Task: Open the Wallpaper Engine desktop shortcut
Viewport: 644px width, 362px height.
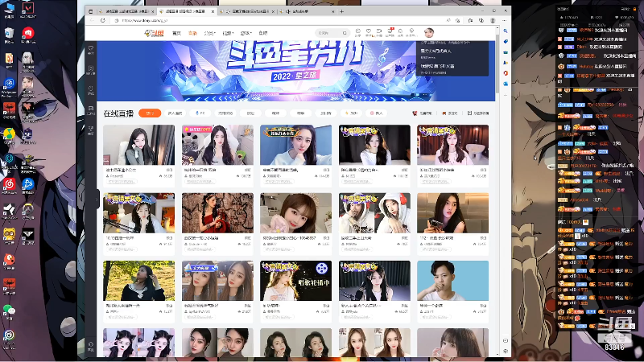Action: (x=9, y=87)
